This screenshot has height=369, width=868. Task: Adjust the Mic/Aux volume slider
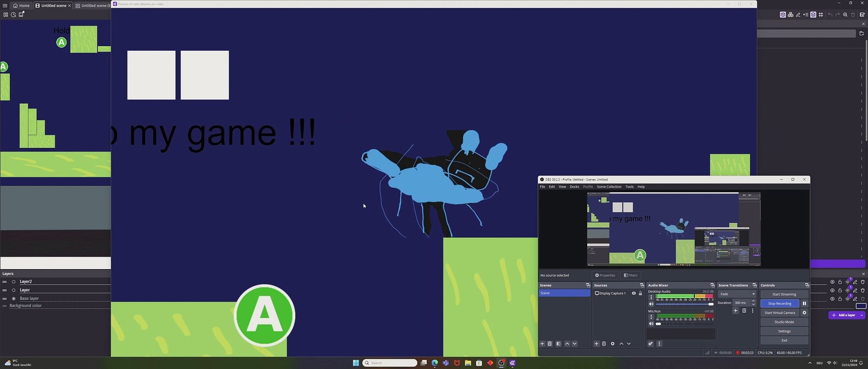(685, 324)
